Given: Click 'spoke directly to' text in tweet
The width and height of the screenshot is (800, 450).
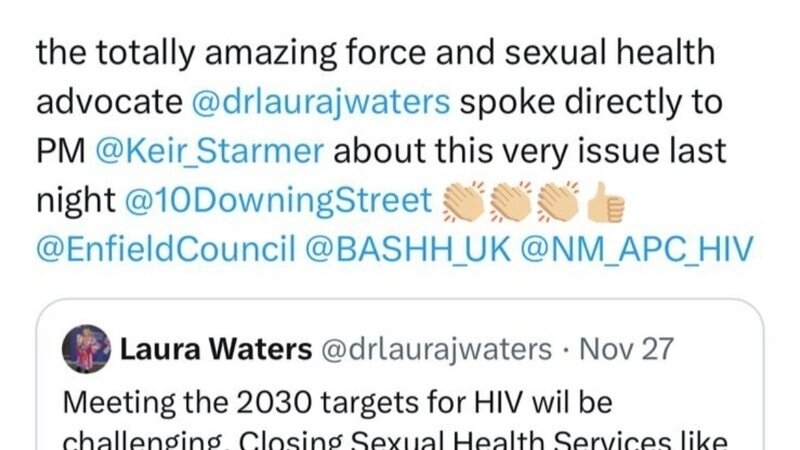Looking at the screenshot, I should [591, 102].
